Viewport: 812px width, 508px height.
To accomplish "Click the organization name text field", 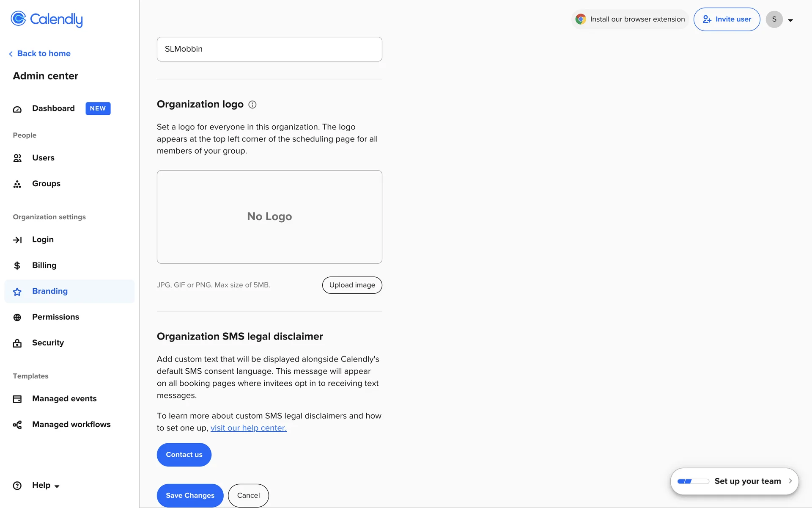I will [x=269, y=49].
